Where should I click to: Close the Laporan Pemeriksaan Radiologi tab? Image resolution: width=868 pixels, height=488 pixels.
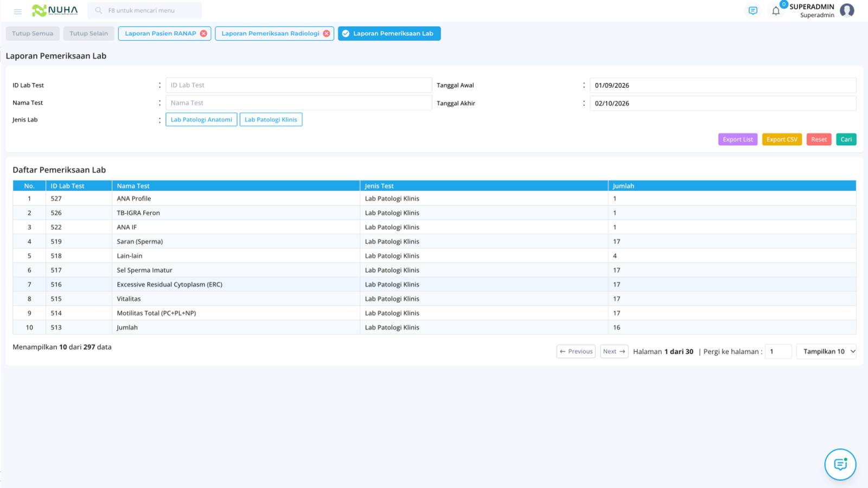[x=327, y=34]
